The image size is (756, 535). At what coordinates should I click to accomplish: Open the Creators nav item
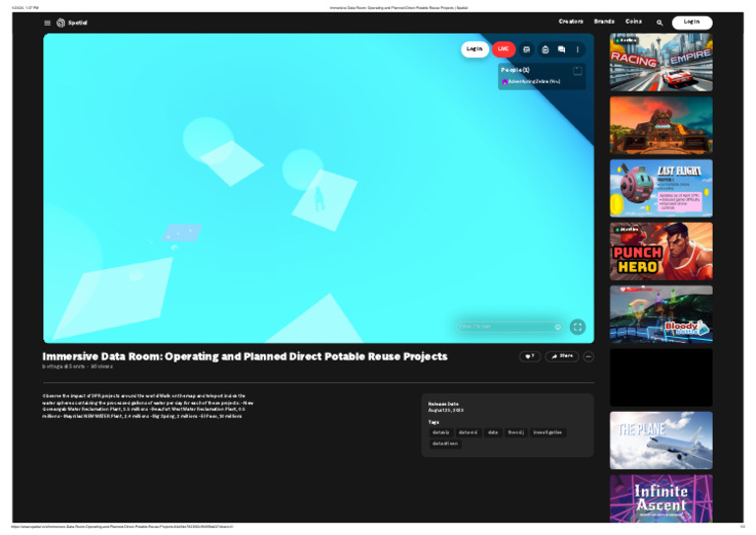pyautogui.click(x=571, y=22)
